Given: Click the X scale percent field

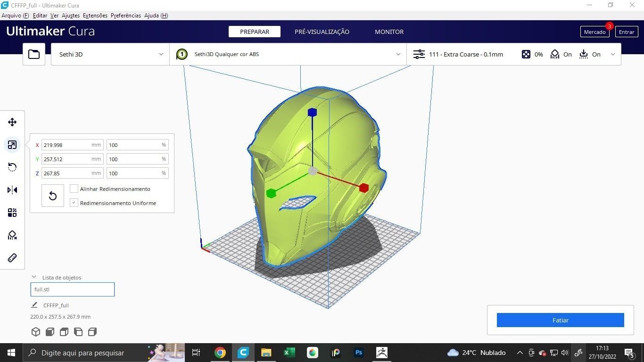Looking at the screenshot, I should click(137, 145).
